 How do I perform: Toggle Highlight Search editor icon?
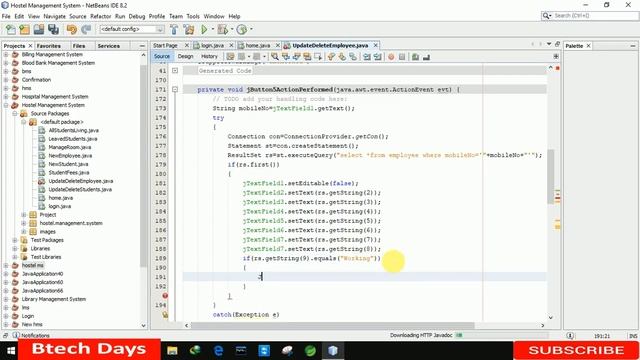coord(307,57)
